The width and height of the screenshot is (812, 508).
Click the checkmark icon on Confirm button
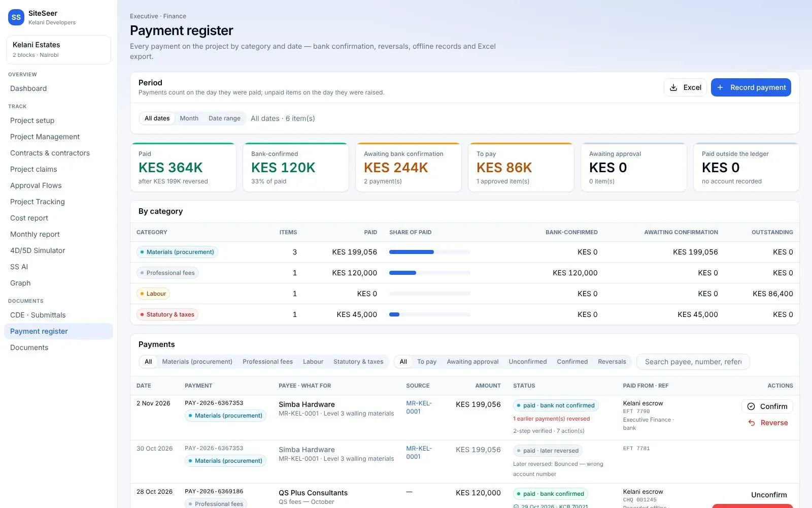pos(751,406)
